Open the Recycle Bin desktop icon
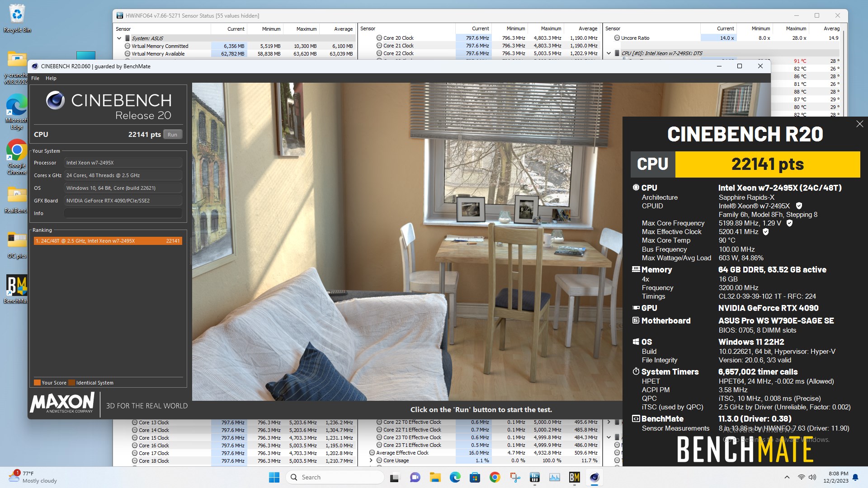 tap(17, 19)
